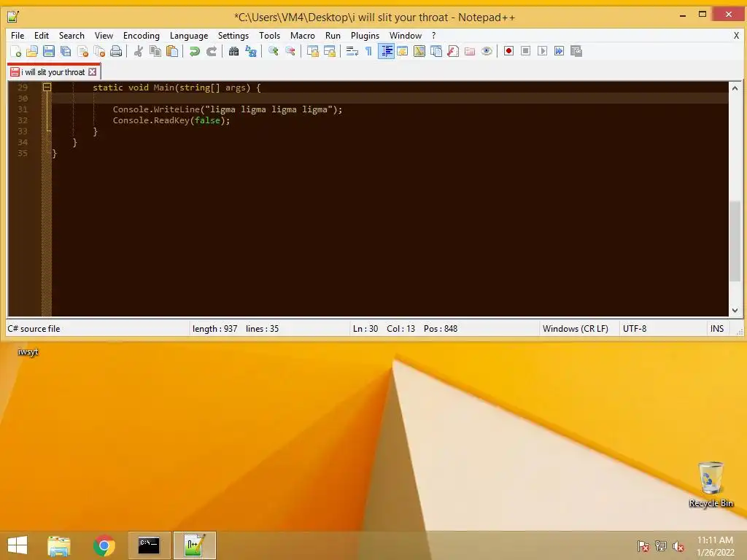This screenshot has height=560, width=747.
Task: Toggle INS insert mode in the status bar
Action: [x=716, y=329]
